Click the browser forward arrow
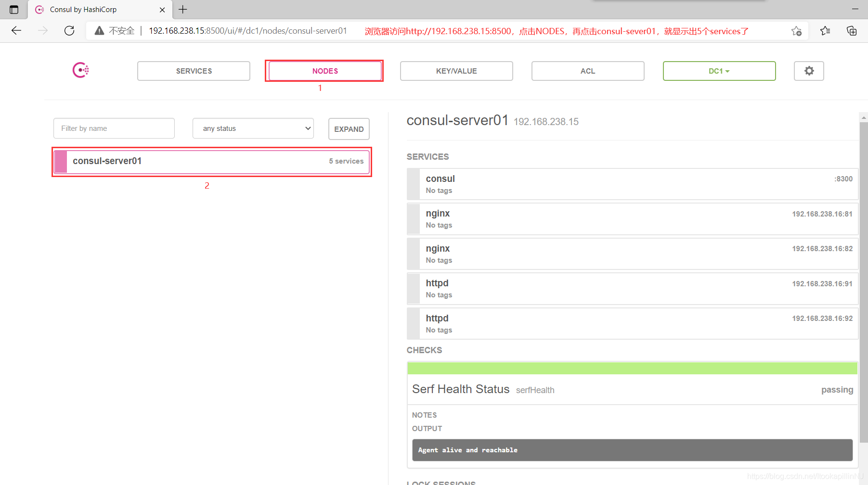 (x=43, y=31)
